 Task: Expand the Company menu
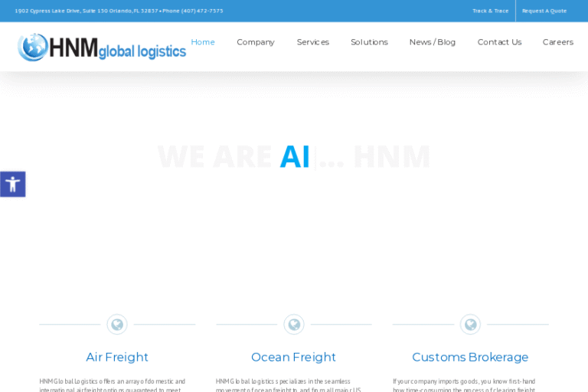coord(256,42)
